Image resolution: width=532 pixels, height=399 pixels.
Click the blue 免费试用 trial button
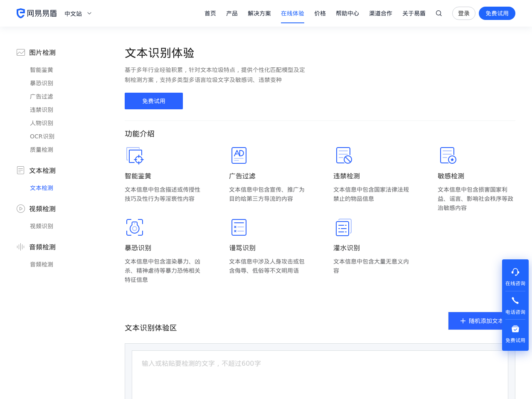point(154,101)
